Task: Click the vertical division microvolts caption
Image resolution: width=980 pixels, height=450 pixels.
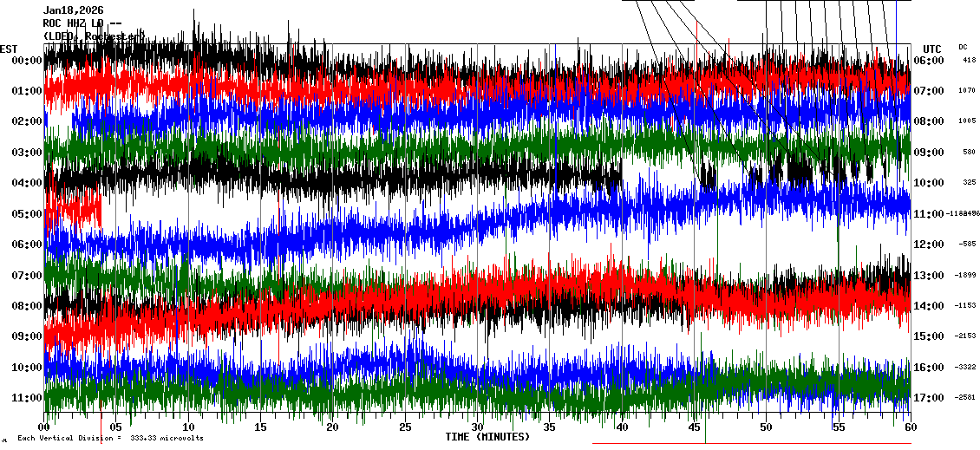Action: 110,438
